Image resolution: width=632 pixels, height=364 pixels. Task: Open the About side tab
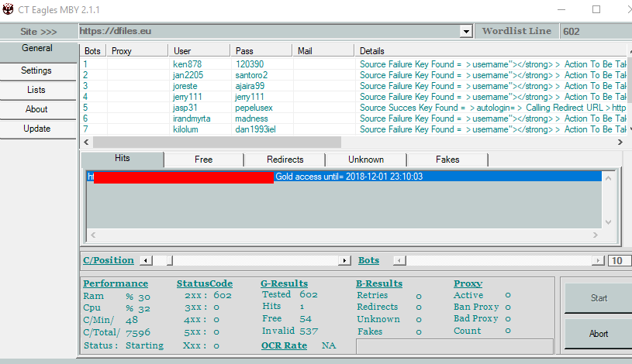(37, 109)
